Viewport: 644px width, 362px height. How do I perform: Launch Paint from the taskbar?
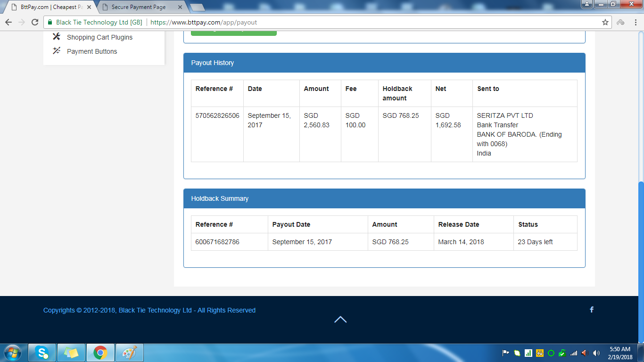[129, 353]
